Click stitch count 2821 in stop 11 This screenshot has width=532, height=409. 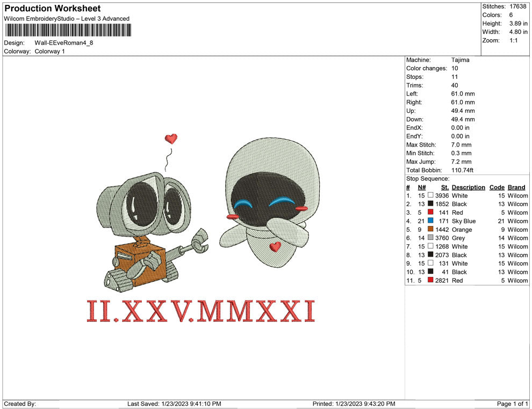(442, 280)
